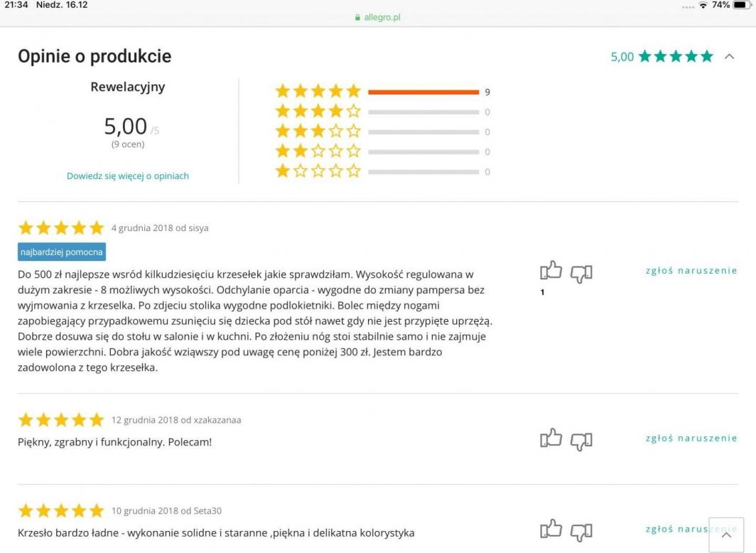Collapse the Opinie o produkcie section
This screenshot has width=756, height=553.
click(729, 57)
